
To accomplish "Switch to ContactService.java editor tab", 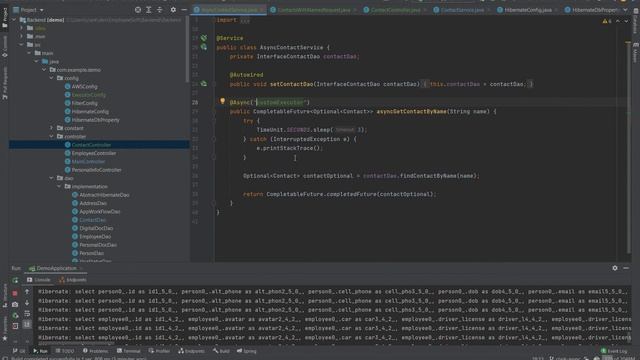I will pyautogui.click(x=462, y=10).
